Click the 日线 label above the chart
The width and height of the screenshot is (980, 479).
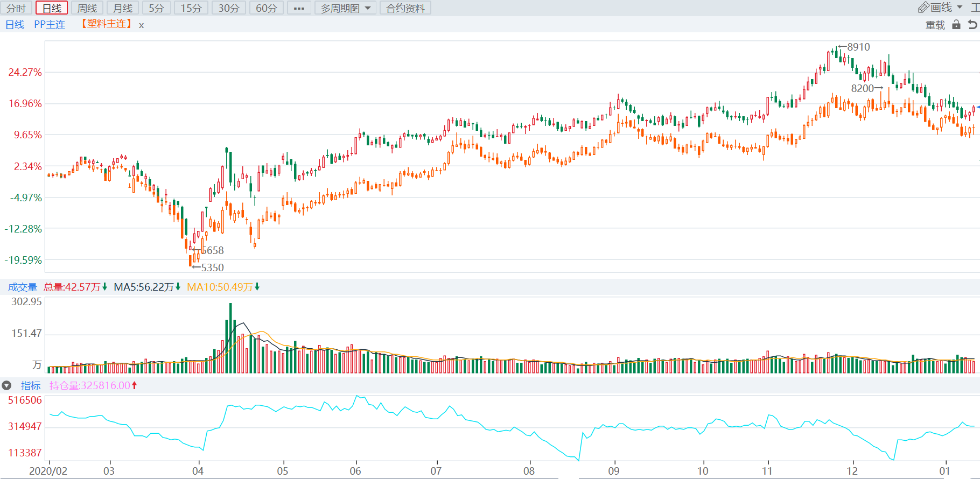click(15, 25)
